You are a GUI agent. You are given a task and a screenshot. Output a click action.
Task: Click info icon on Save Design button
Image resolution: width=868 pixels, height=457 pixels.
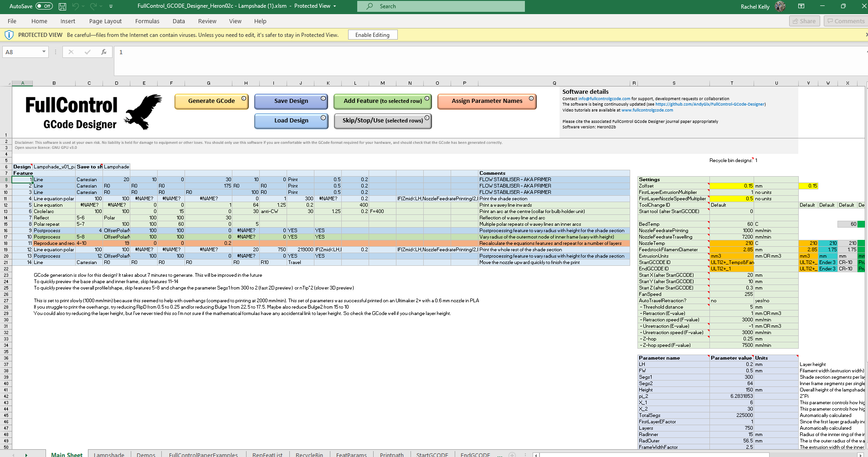[x=323, y=98]
